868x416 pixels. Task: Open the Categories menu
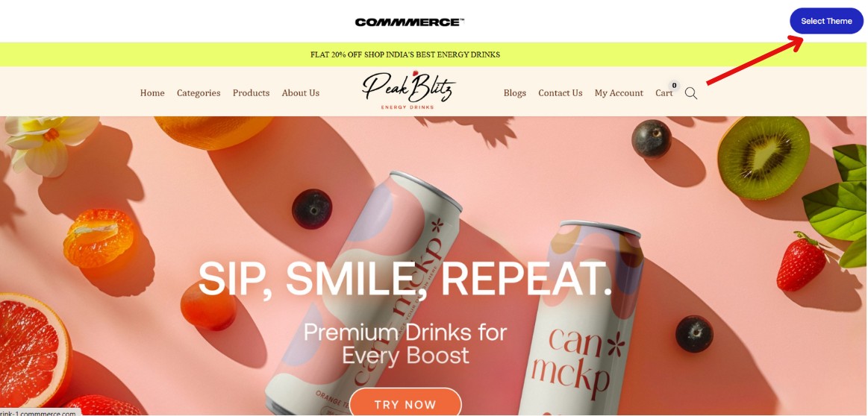coord(199,93)
